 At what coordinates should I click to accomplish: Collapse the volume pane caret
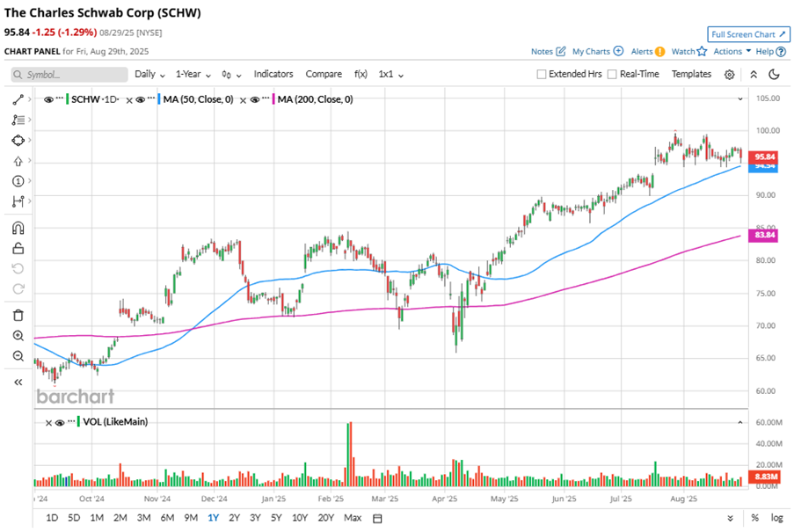tap(740, 422)
